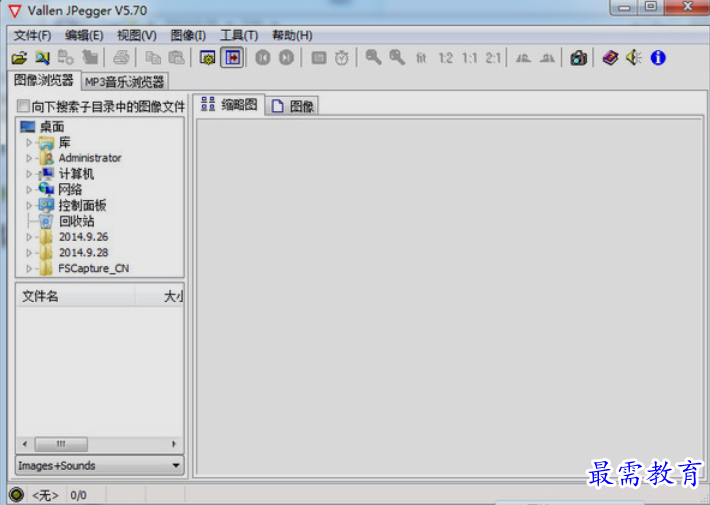The width and height of the screenshot is (710, 505).
Task: Open the 文件(F) menu
Action: pos(32,35)
